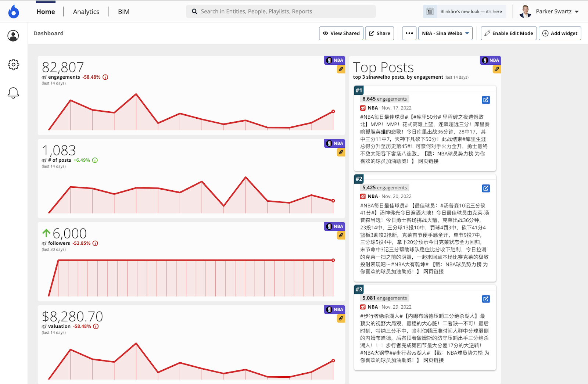Click the Nov. 29, 2022 post date
Screen dimensions: 588x384
397,307
